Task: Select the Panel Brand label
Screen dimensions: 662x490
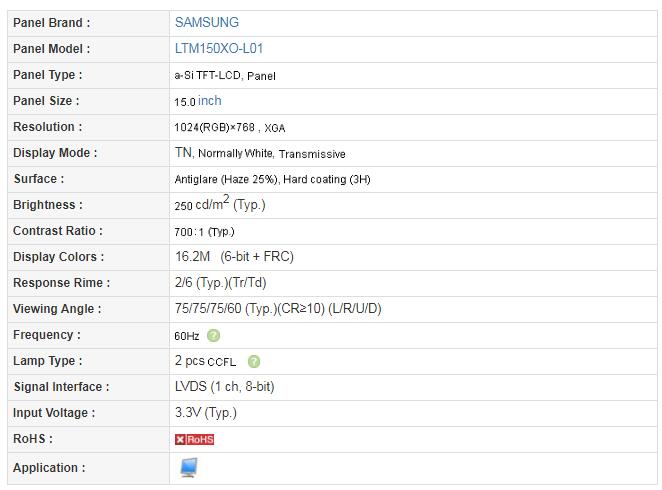Action: coord(52,23)
